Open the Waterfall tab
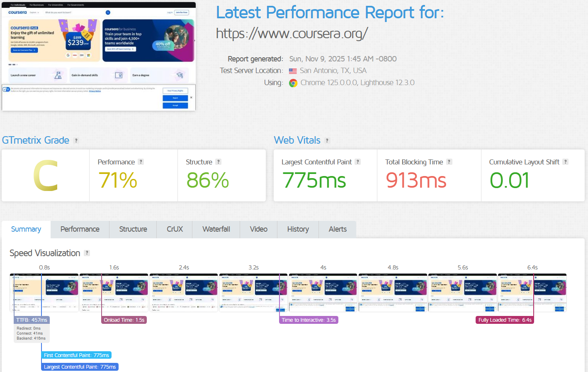 (216, 229)
